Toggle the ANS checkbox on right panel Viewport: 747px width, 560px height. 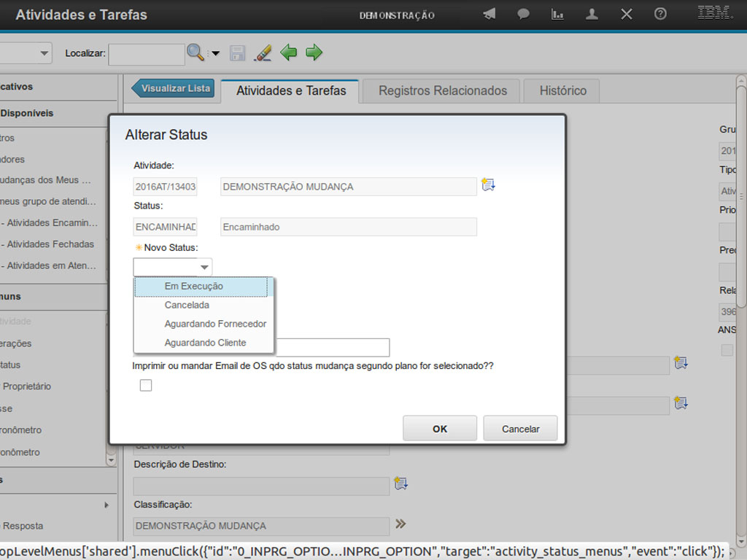[x=727, y=351]
